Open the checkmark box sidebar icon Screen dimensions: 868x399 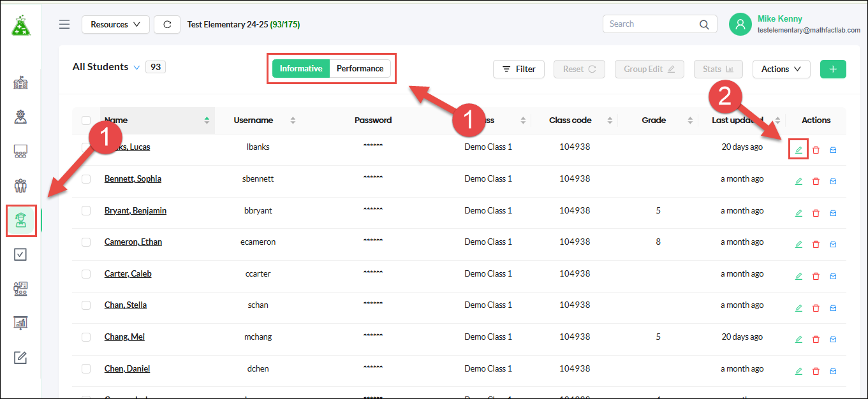[20, 254]
